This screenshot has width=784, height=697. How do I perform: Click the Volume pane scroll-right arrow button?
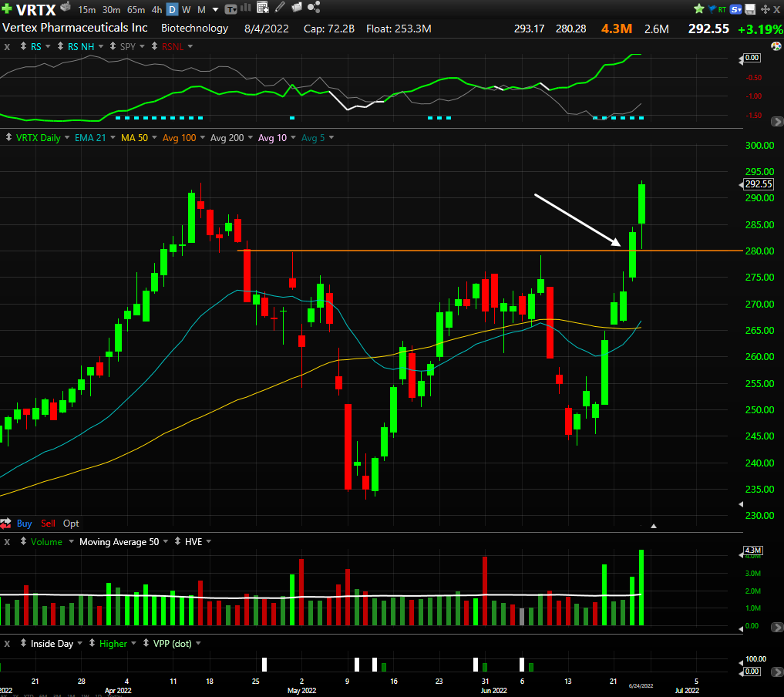tap(777, 627)
